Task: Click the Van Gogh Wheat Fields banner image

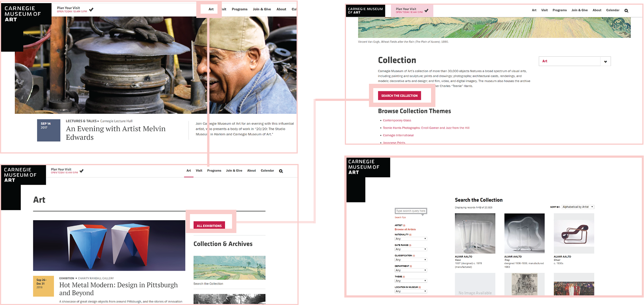Action: coord(494,27)
